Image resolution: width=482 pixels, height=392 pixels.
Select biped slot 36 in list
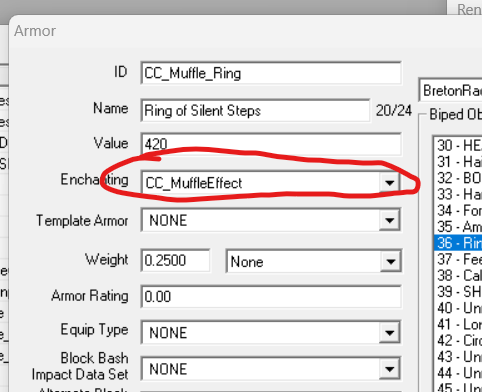[458, 243]
